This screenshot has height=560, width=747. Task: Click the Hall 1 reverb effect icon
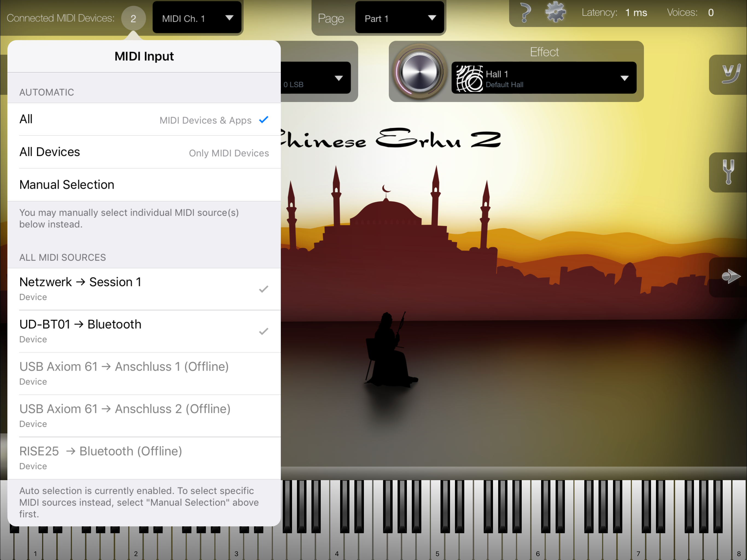pos(469,78)
